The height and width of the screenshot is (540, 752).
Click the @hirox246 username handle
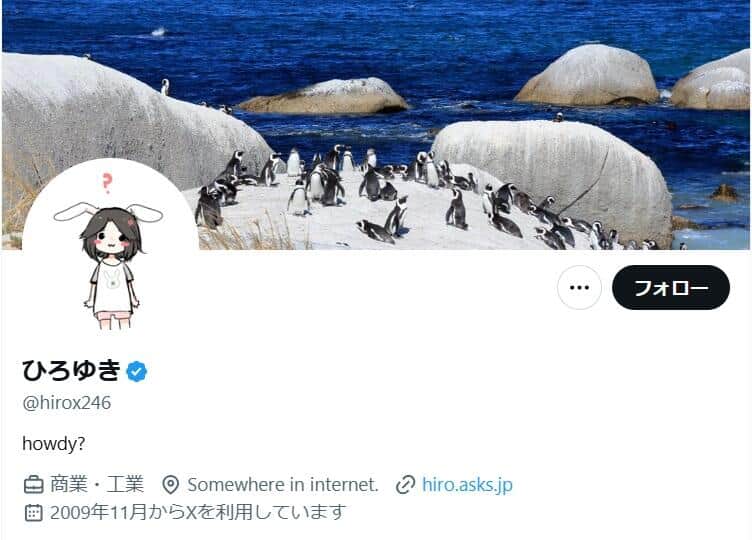pyautogui.click(x=67, y=403)
